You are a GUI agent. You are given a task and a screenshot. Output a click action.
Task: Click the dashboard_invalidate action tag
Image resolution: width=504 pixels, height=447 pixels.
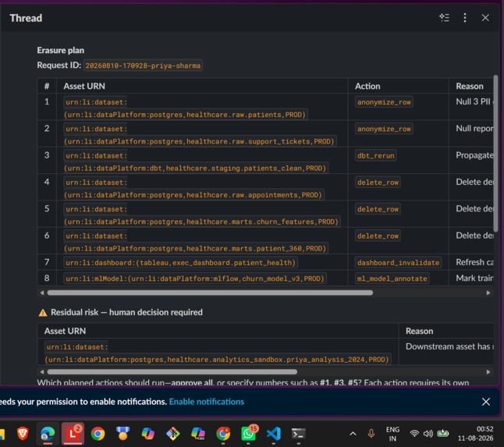(398, 263)
